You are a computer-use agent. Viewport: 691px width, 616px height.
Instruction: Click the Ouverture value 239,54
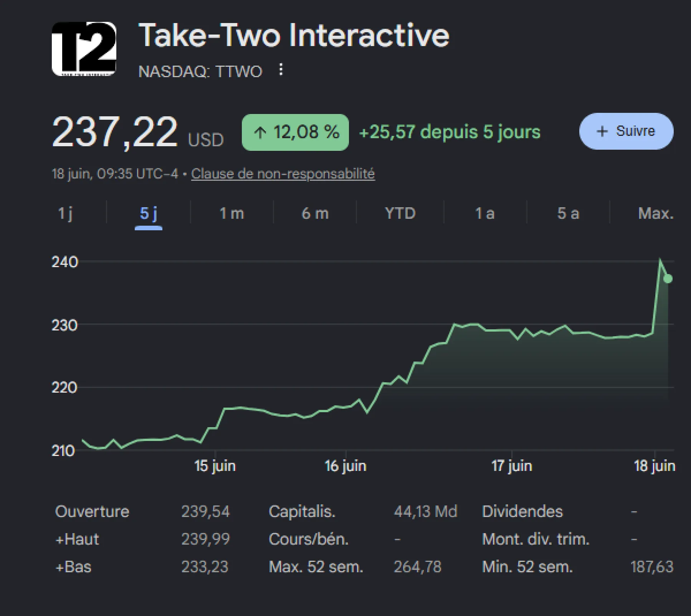click(205, 512)
